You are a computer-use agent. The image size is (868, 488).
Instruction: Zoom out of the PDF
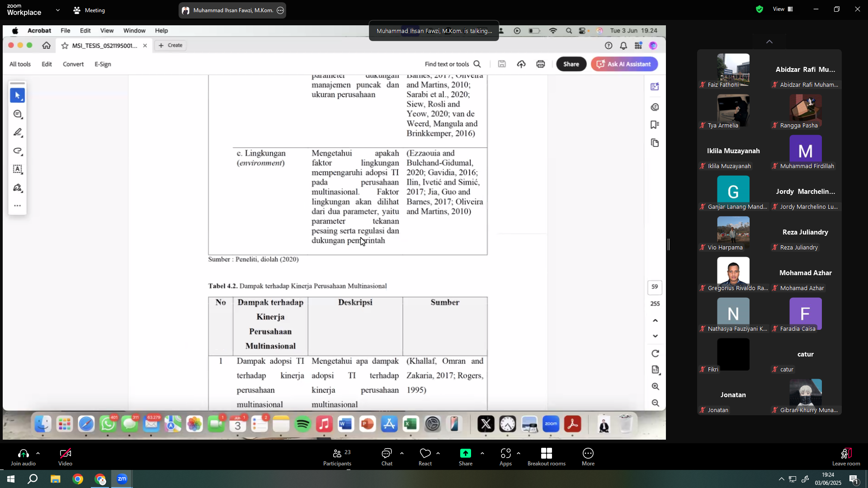(x=655, y=403)
